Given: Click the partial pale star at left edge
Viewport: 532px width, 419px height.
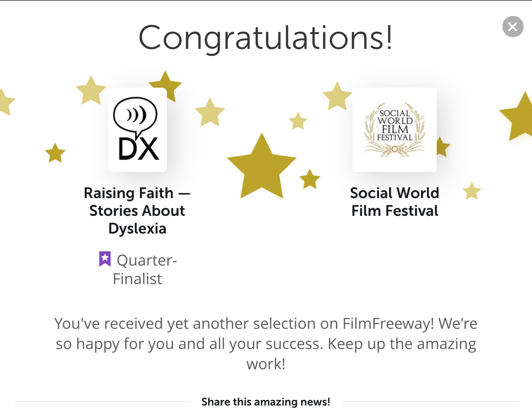Looking at the screenshot, I should point(5,102).
